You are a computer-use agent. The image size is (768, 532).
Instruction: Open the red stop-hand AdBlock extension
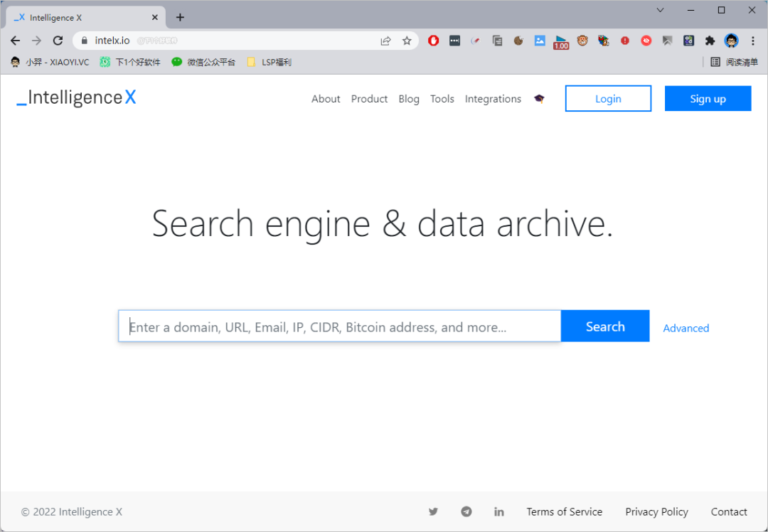[x=433, y=41]
